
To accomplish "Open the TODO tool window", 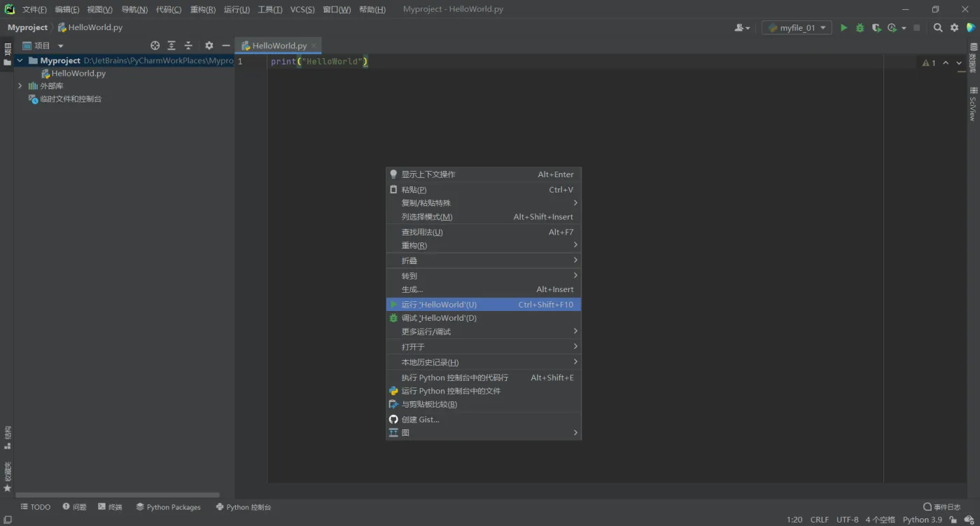I will [36, 507].
